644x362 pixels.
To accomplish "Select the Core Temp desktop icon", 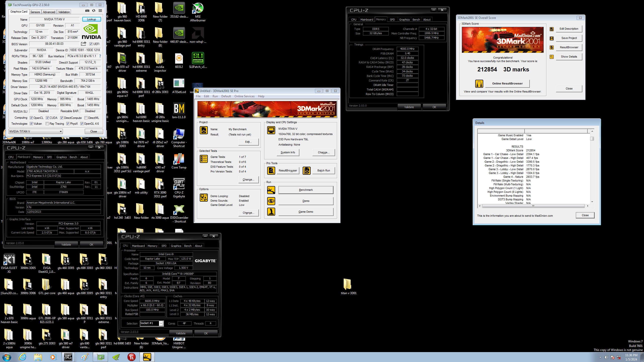I will click(x=179, y=161).
